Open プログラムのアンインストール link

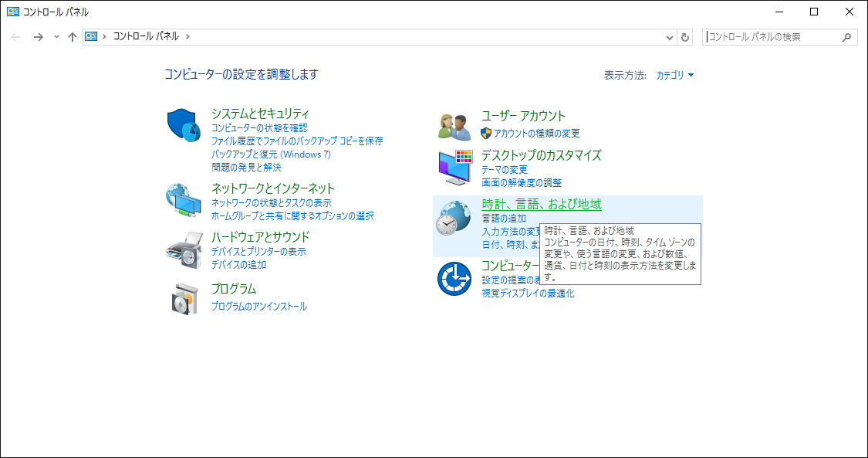[x=258, y=307]
